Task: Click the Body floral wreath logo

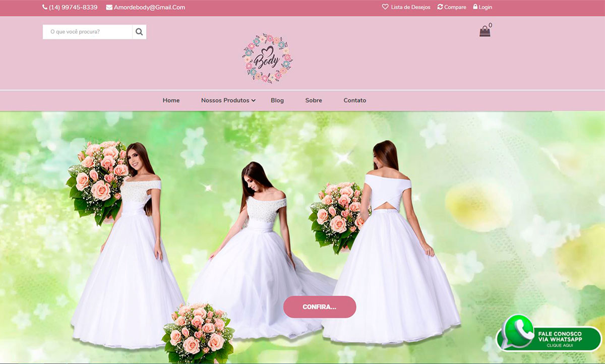Action: (x=267, y=58)
